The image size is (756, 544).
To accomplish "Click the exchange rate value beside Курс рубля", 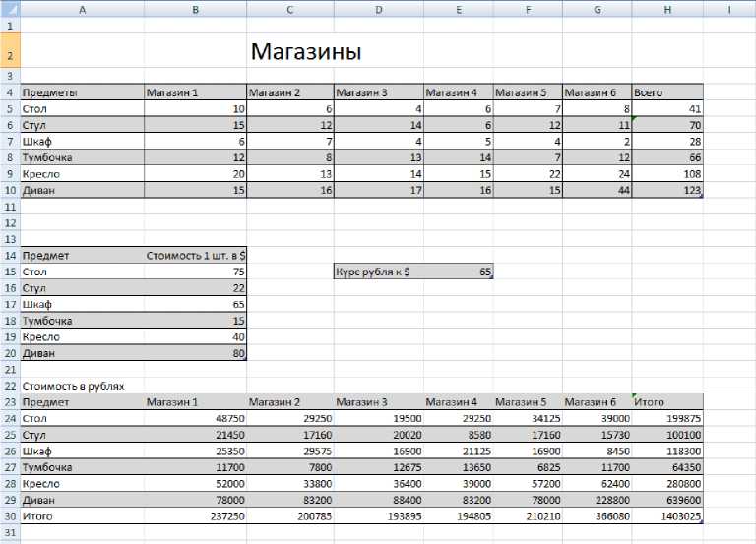I will [x=459, y=272].
